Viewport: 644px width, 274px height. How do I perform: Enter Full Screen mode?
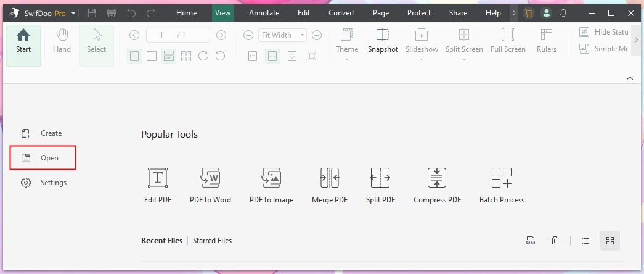pos(508,41)
